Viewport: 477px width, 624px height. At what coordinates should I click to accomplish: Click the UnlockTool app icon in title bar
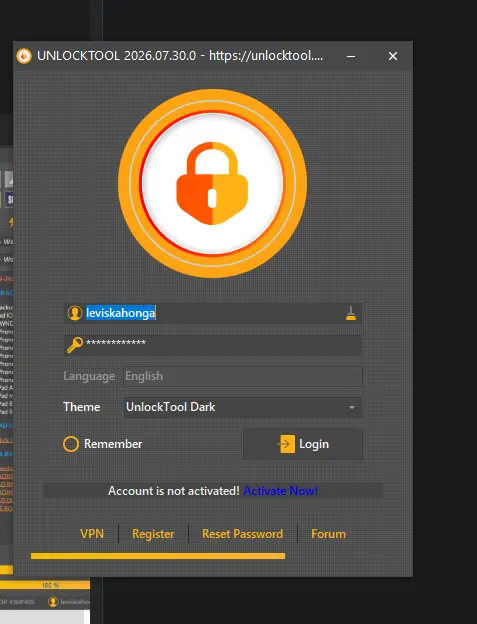[24, 56]
